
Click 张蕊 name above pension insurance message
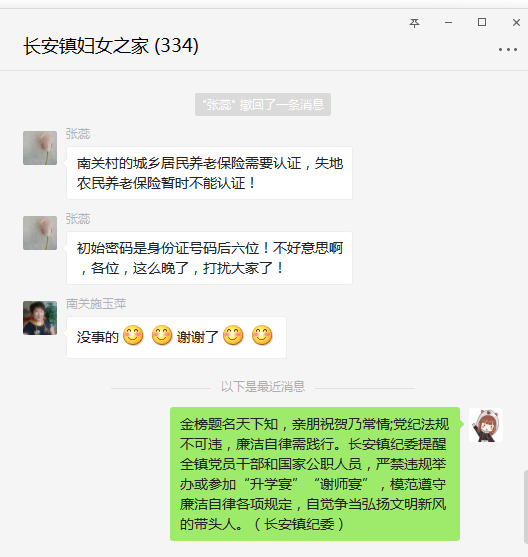coord(78,134)
